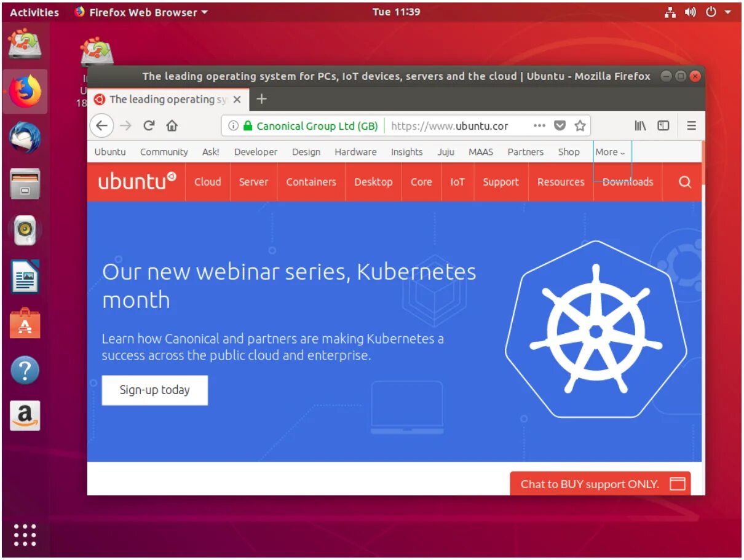Show site information icon in URL bar
The height and width of the screenshot is (560, 744).
click(x=233, y=126)
